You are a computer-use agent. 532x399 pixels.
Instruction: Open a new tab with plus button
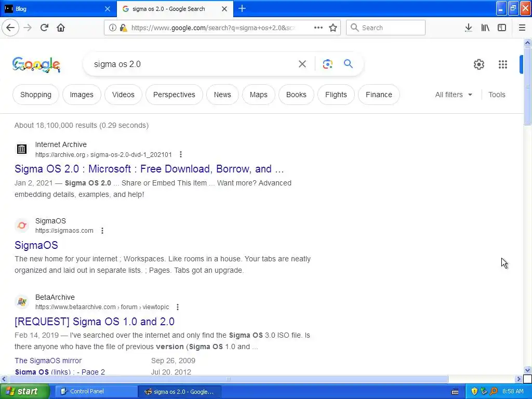(242, 8)
